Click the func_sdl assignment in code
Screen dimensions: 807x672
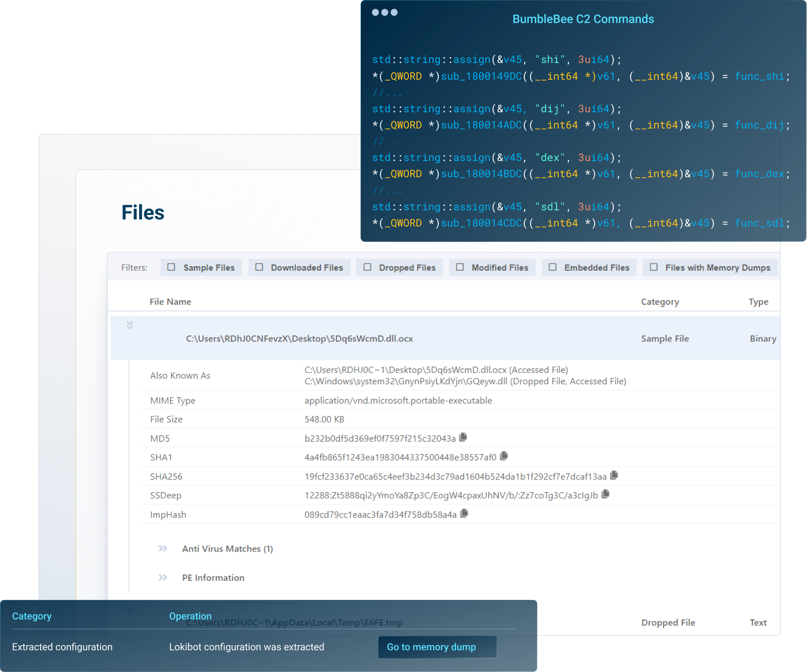(759, 223)
